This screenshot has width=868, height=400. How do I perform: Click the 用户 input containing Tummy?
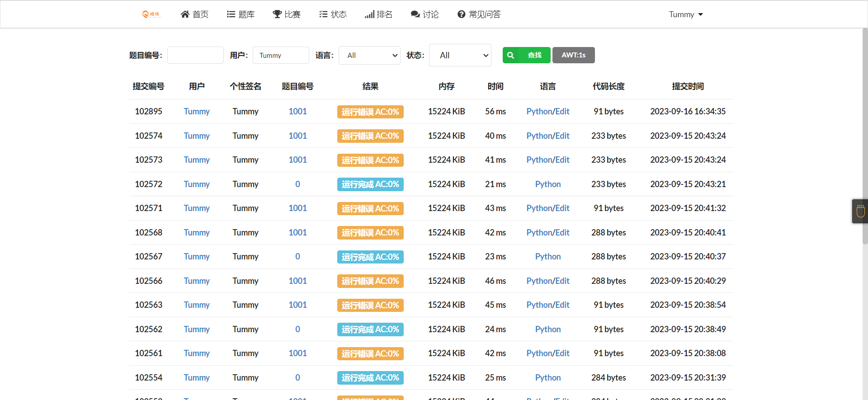(281, 55)
